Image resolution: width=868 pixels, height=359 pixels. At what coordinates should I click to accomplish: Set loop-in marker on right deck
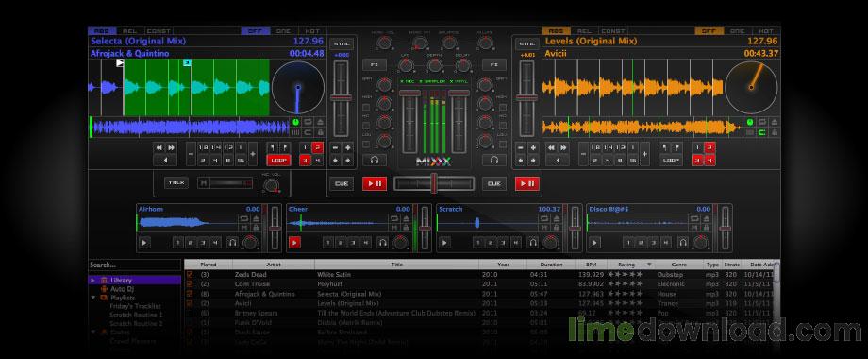coord(664,147)
